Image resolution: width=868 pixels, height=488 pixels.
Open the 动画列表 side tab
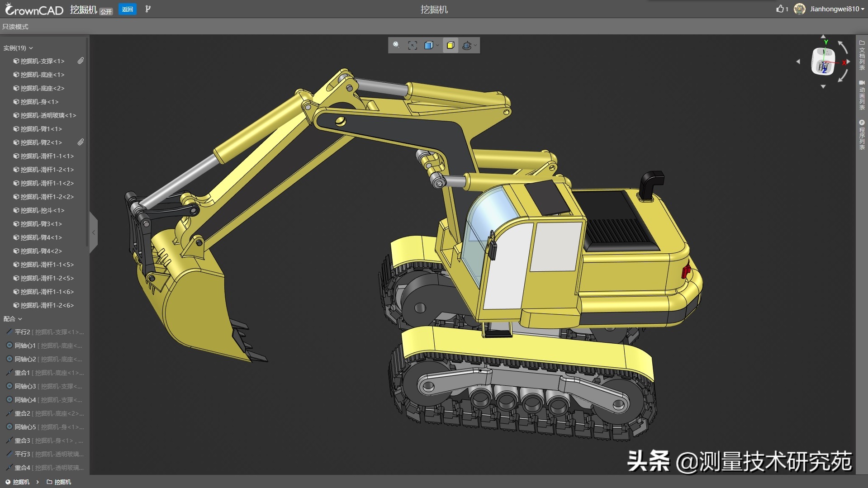(862, 95)
